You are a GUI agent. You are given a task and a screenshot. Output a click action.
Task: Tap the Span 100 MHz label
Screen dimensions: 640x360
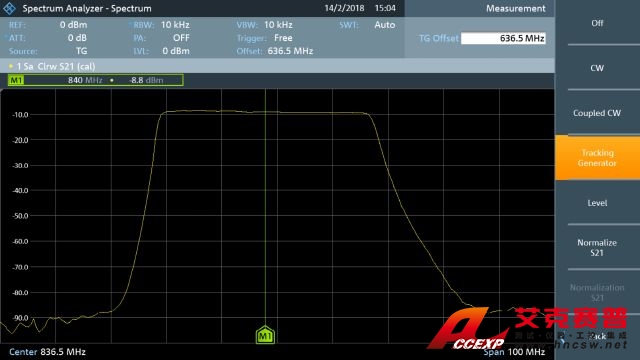pyautogui.click(x=514, y=352)
